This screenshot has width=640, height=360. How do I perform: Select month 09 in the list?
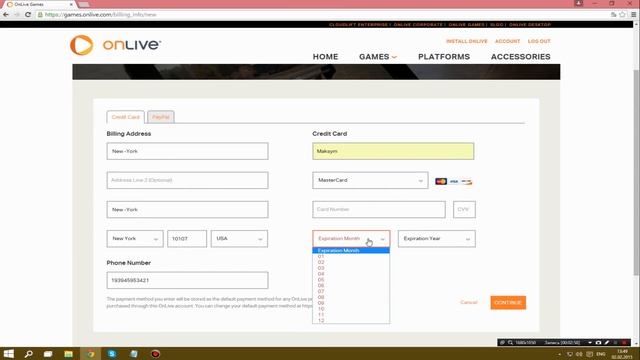tap(351, 303)
